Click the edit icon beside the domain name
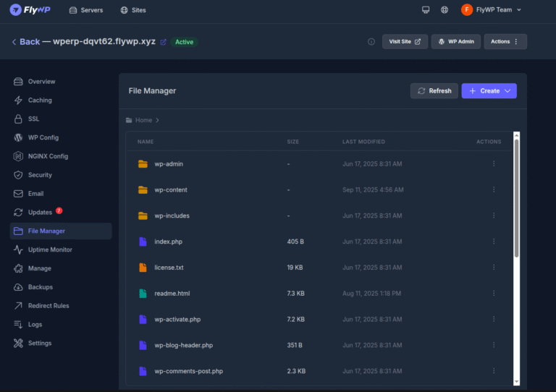Screen dimensions: 556x392 pos(163,42)
